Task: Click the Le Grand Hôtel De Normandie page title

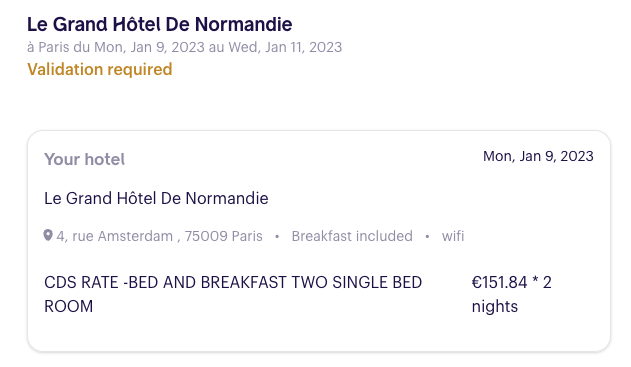Action: coord(159,24)
